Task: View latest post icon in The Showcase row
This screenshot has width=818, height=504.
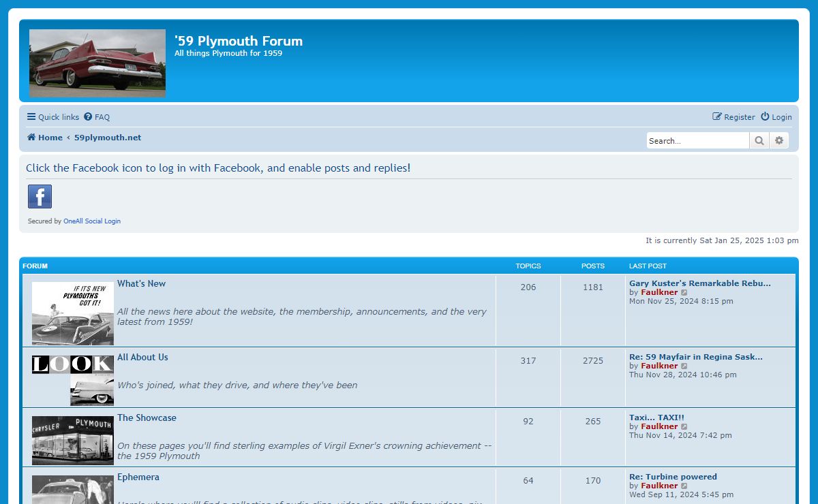Action: 684,427
